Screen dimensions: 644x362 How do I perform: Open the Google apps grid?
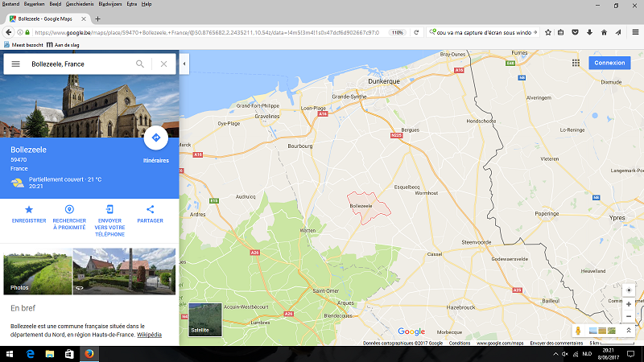[576, 63]
